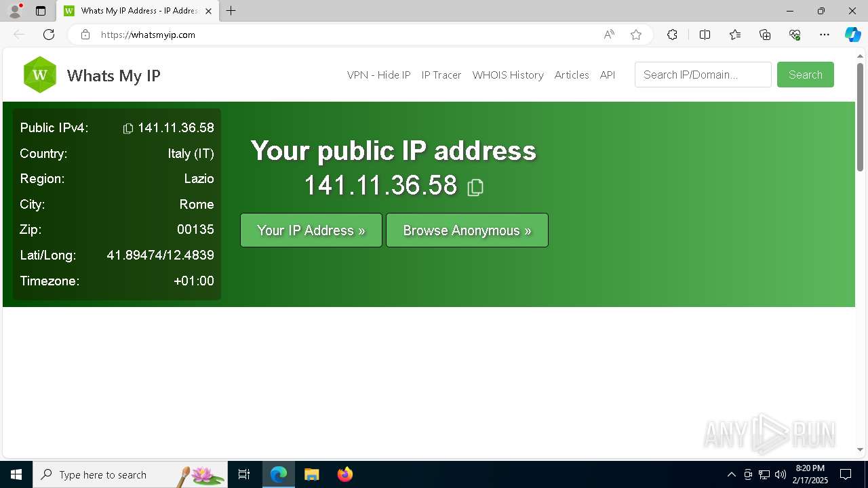Click the Public IPv4 label
Viewport: 868px width, 488px height.
(x=54, y=128)
